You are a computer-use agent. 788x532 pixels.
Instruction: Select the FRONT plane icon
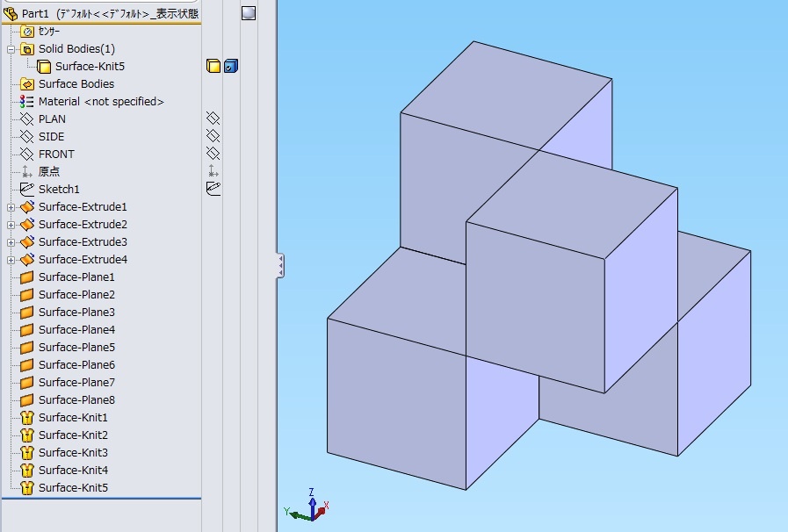26,155
